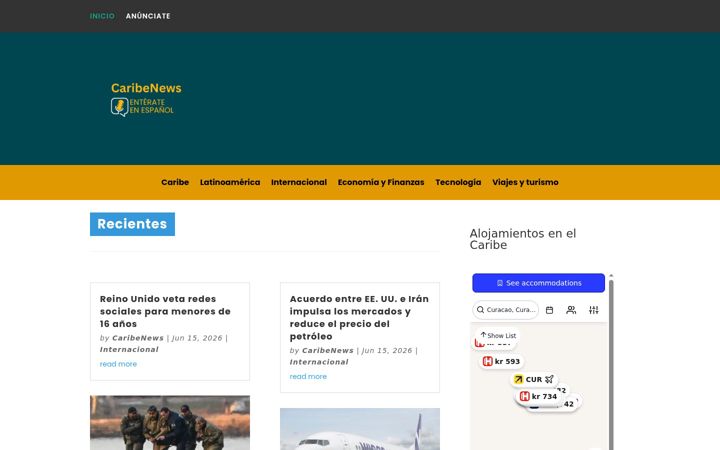Open the Latinoamérica category
720x450 pixels.
(230, 182)
